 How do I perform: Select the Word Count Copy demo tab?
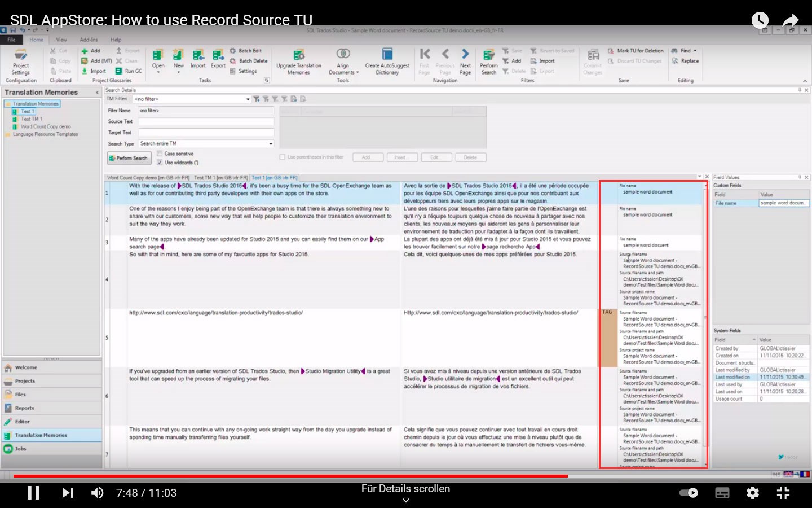coord(148,177)
